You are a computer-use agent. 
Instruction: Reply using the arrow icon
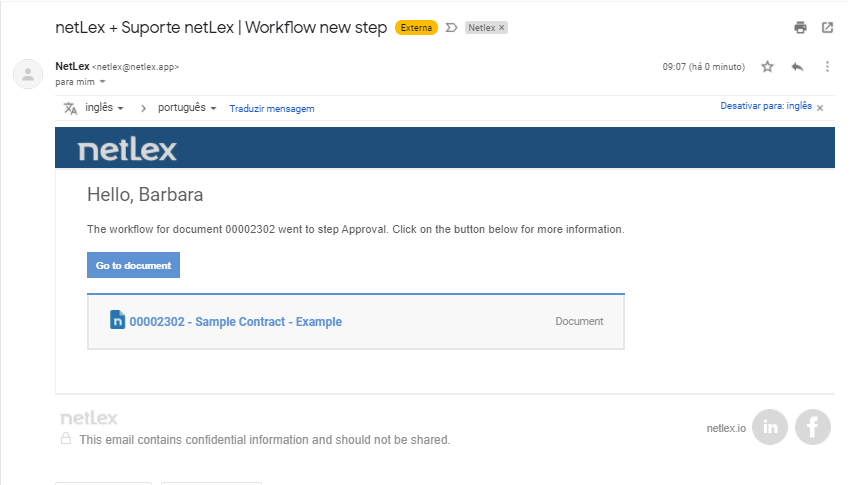click(x=797, y=67)
